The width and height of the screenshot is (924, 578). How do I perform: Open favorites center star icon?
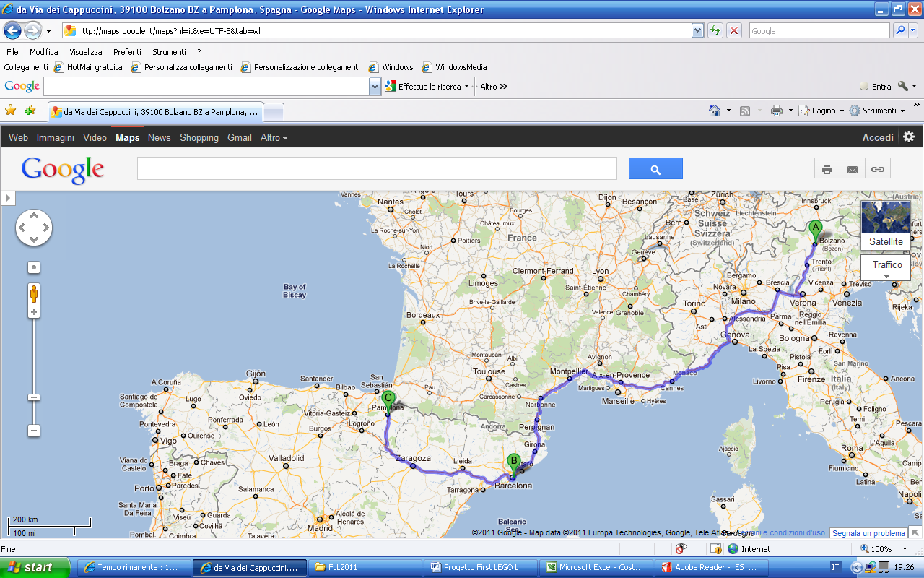pyautogui.click(x=10, y=111)
